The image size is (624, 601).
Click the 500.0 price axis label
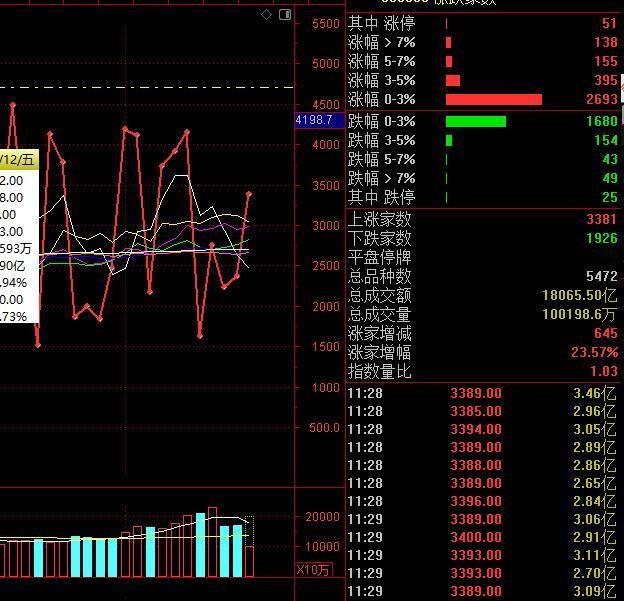[x=324, y=428]
